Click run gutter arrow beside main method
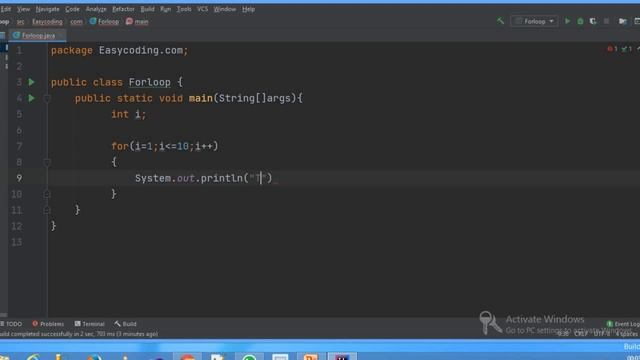Viewport: 640px width, 360px height. pyautogui.click(x=31, y=98)
